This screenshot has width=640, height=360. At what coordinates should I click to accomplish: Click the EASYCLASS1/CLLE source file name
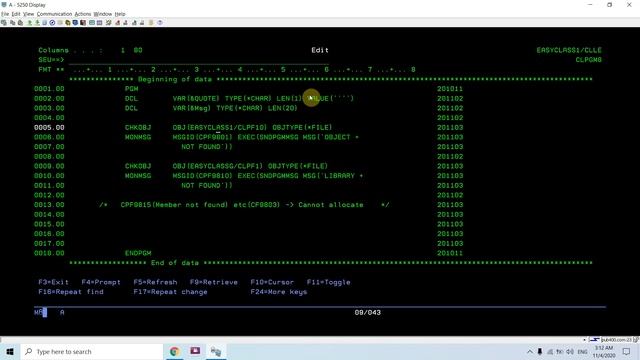pyautogui.click(x=569, y=50)
